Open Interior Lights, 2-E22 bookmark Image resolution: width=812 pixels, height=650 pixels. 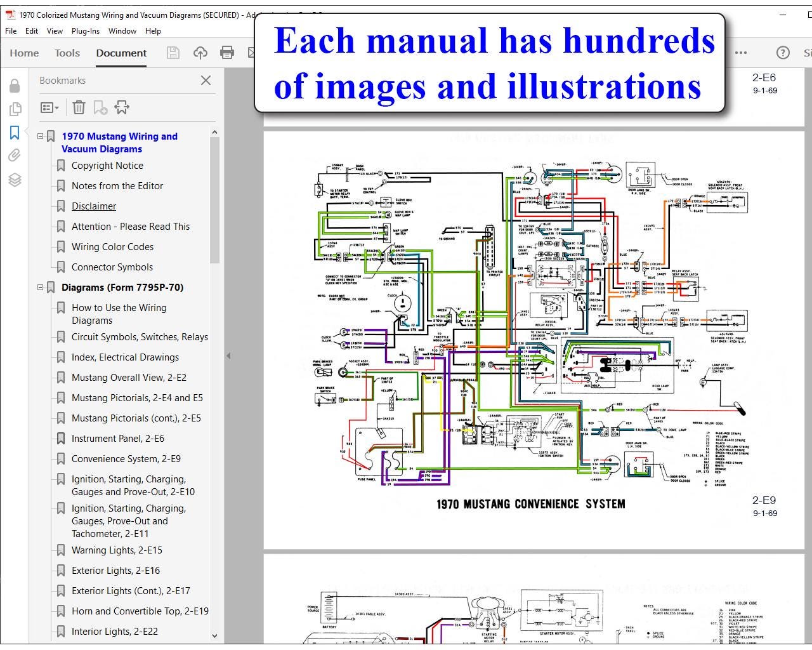(x=115, y=632)
